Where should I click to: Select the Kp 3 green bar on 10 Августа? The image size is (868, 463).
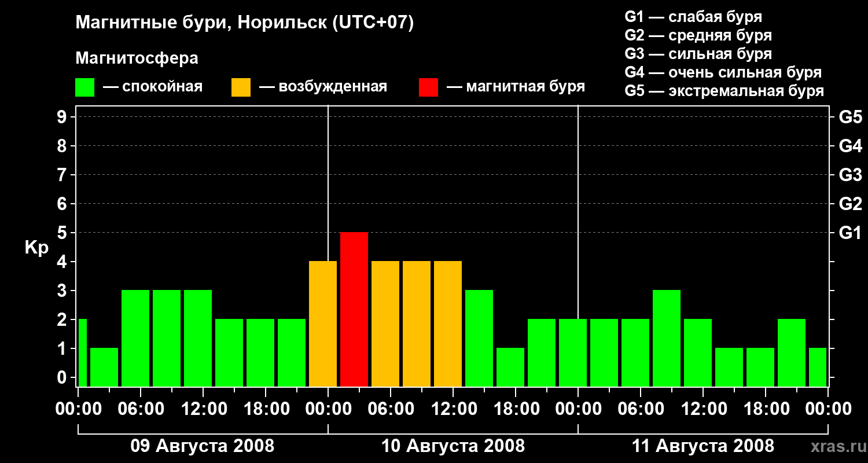tap(479, 338)
